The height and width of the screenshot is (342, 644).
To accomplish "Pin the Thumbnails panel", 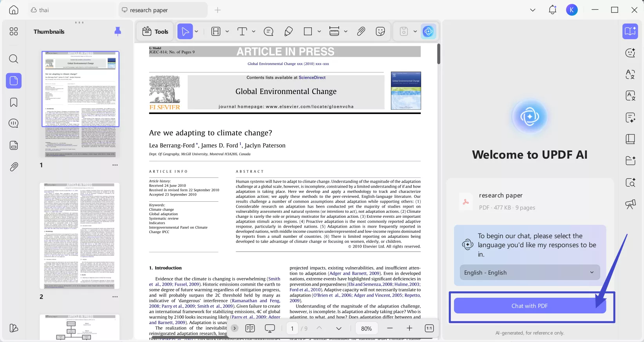I will [118, 32].
